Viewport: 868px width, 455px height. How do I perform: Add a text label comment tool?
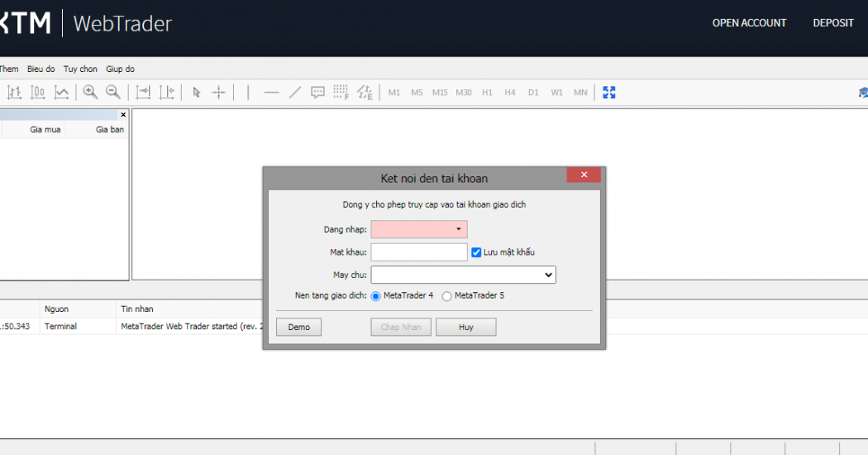click(x=317, y=93)
